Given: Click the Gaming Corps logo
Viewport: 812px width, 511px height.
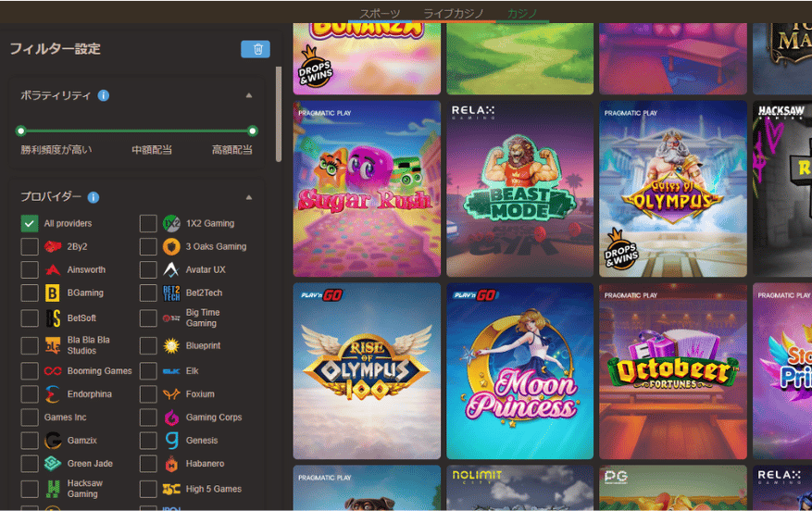Looking at the screenshot, I should 171,418.
